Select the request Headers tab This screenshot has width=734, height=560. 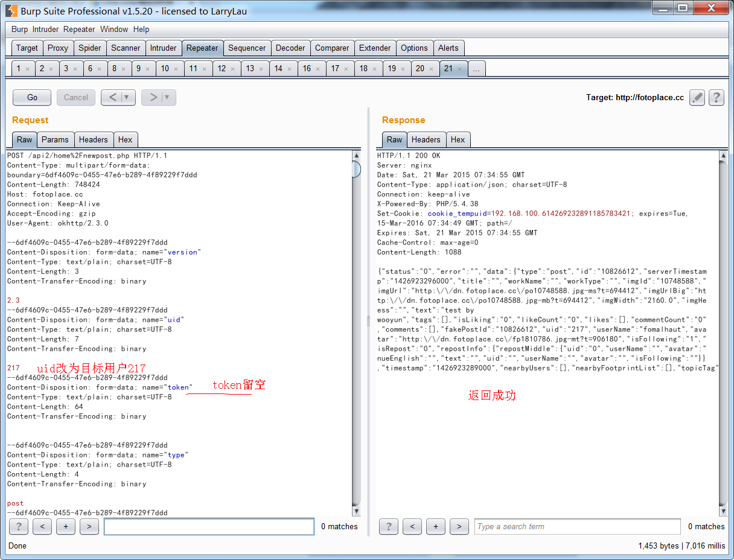pos(94,139)
